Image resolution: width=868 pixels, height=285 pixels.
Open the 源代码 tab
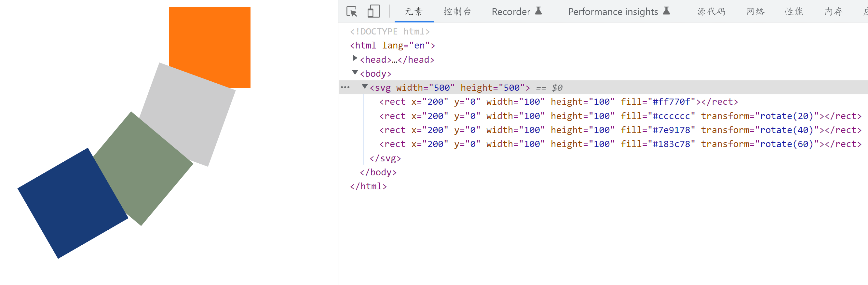point(711,12)
